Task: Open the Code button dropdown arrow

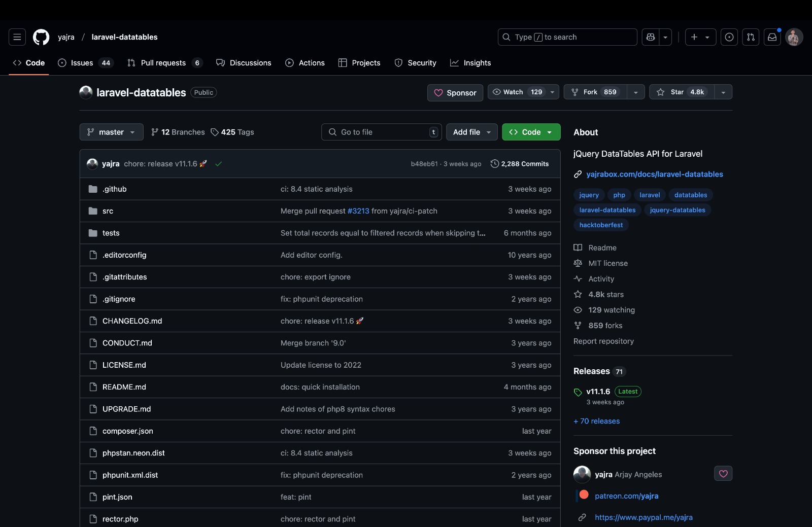Action: [549, 132]
